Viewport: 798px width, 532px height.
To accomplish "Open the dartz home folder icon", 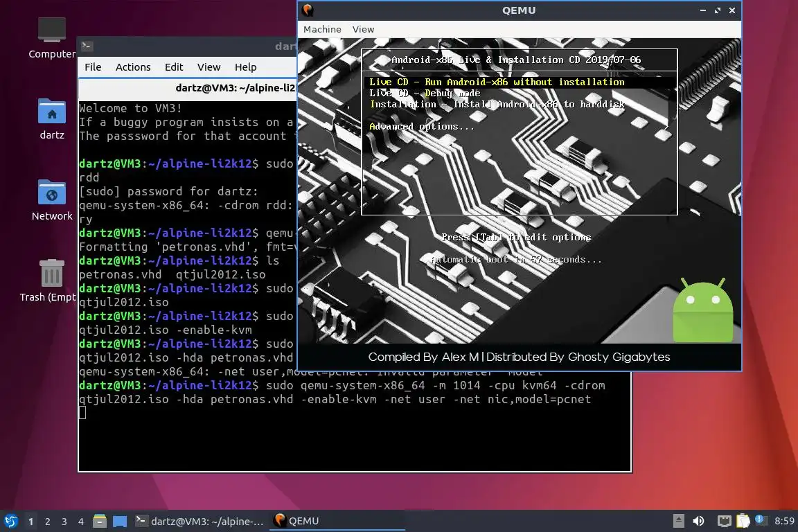I will [x=51, y=119].
